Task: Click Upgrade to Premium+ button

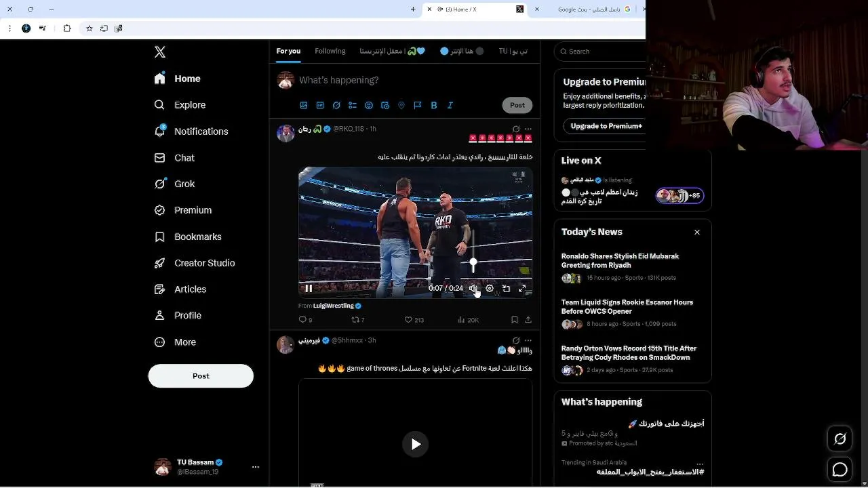Action: 605,126
